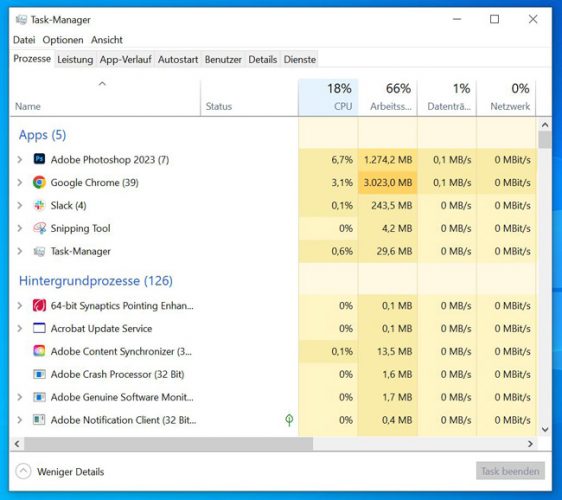Click the Adobe Crash Processor icon

click(39, 374)
